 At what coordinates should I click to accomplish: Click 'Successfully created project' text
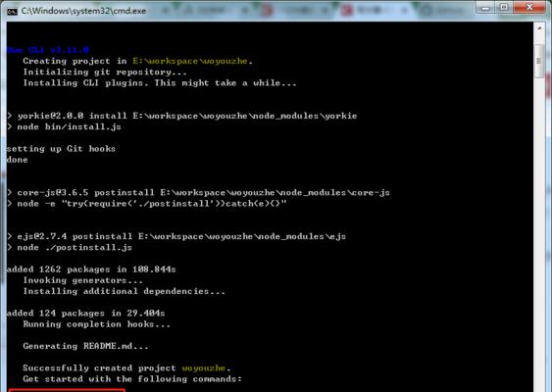100,368
